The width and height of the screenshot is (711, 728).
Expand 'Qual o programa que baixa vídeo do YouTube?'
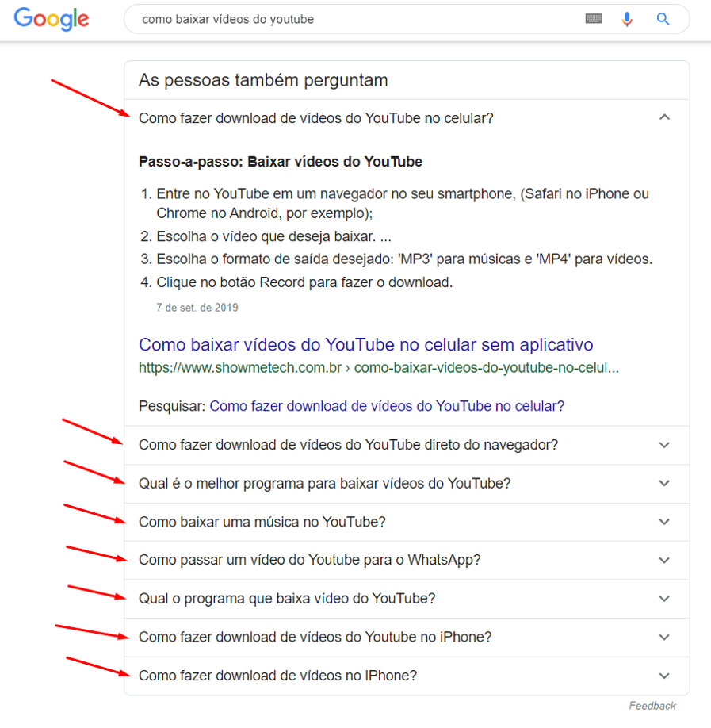(407, 599)
